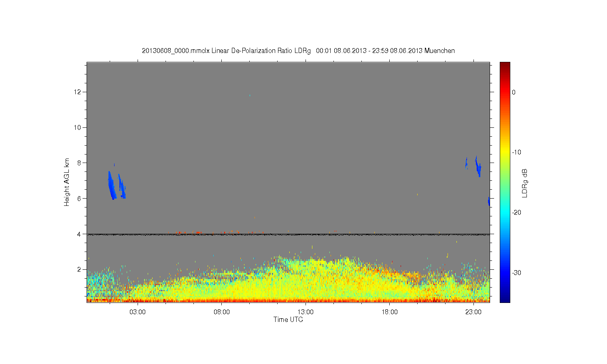
Task: Click the black horizontal line at 4 km
Action: [x=288, y=234]
